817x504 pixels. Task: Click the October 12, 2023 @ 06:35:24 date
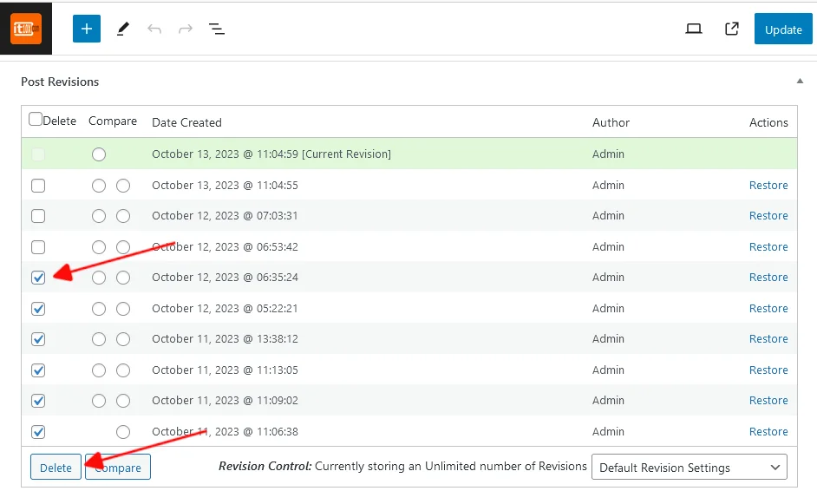point(225,277)
